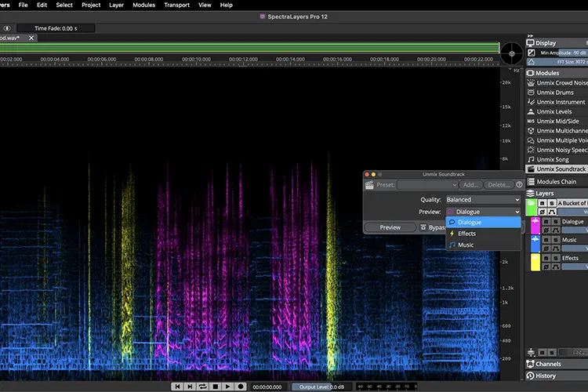588x392 pixels.
Task: Toggle Bypass in the Unmix Soundtrack dialog
Action: (432, 227)
